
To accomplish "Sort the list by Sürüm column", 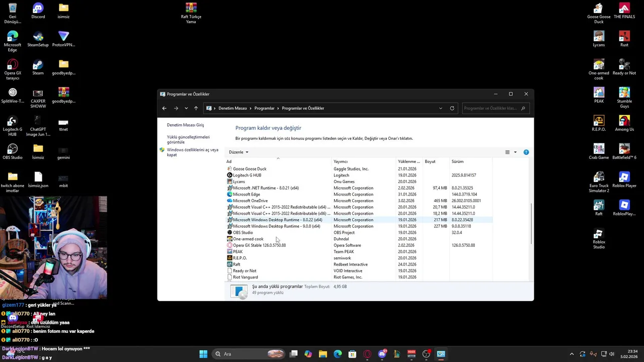I will coord(471,161).
